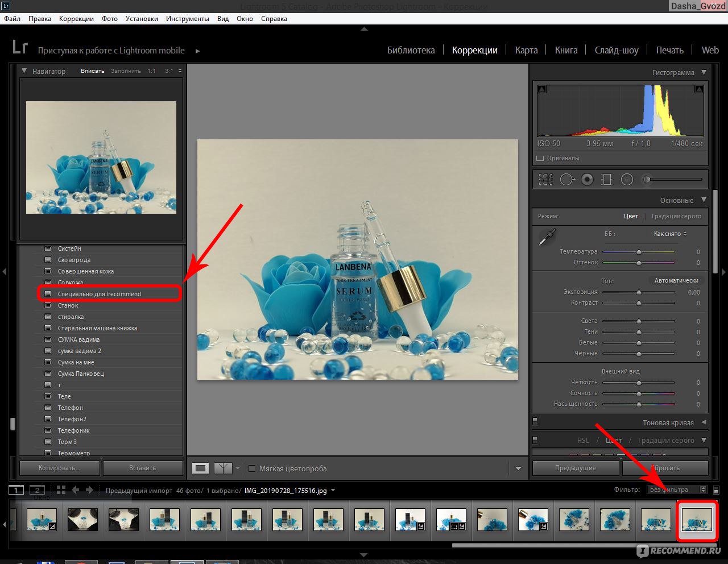This screenshot has height=564, width=728.
Task: Go back with filmstrip left arrow
Action: tap(75, 490)
